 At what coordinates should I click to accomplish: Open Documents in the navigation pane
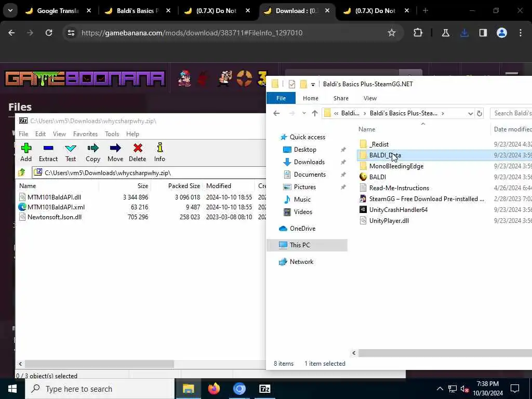tap(310, 175)
